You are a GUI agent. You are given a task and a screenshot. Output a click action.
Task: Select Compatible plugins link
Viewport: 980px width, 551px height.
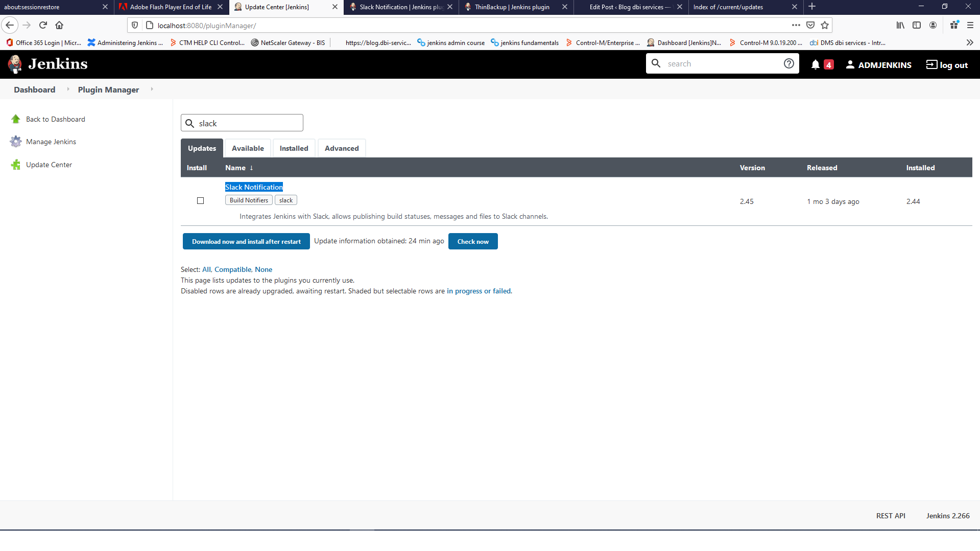click(233, 269)
